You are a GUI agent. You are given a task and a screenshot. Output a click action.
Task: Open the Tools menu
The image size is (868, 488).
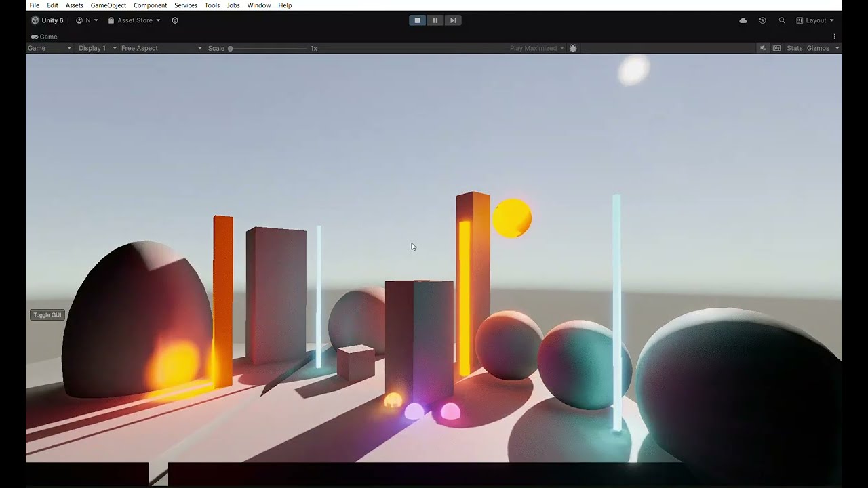(x=212, y=5)
